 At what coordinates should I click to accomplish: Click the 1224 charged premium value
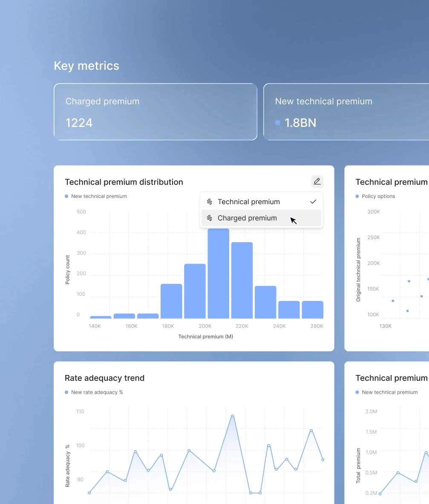point(79,123)
